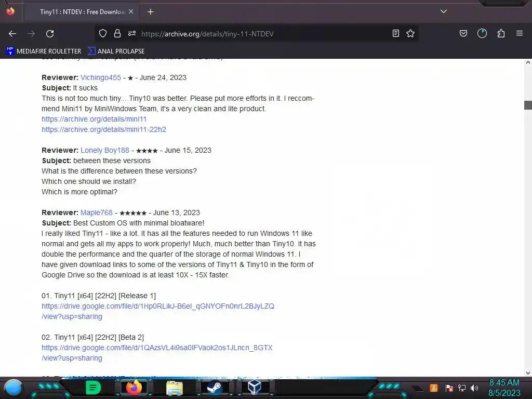Open reviewer Maple768 profile

point(96,212)
